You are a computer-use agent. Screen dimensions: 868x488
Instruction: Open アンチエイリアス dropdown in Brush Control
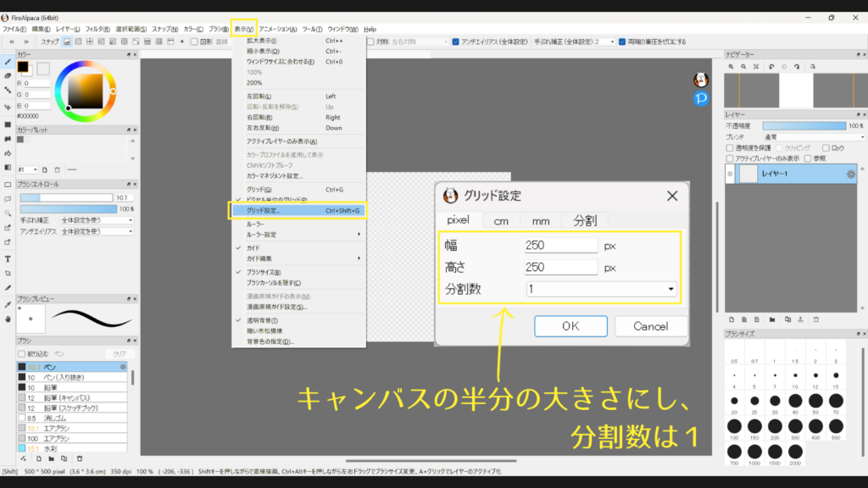coord(97,231)
